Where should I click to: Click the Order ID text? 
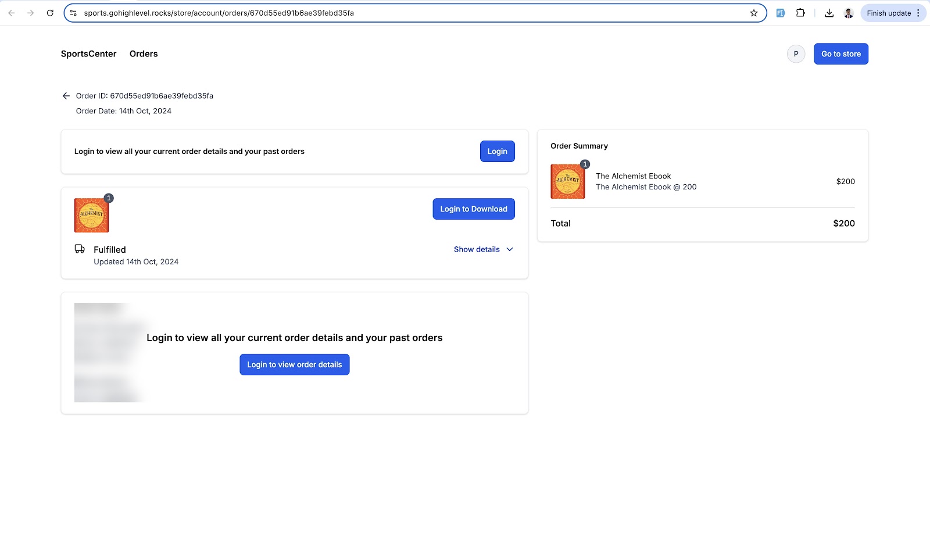click(x=145, y=96)
